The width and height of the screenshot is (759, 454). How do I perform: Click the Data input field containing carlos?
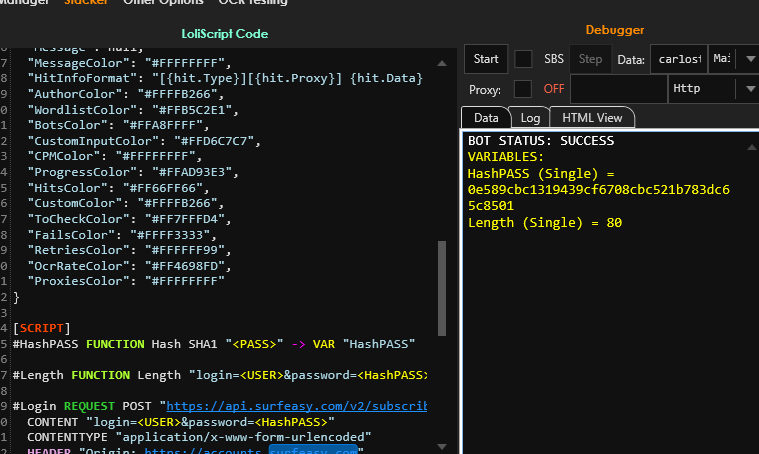(679, 59)
